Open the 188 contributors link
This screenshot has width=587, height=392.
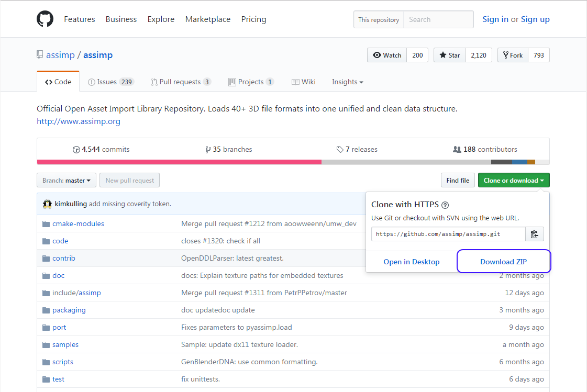485,149
